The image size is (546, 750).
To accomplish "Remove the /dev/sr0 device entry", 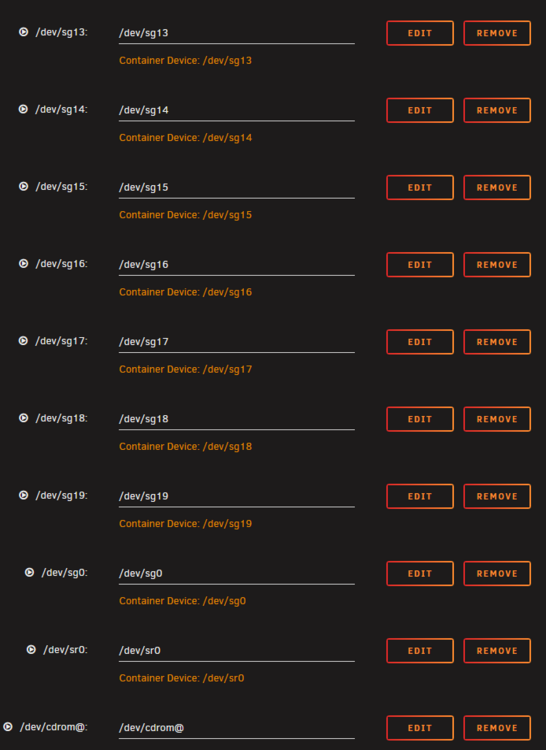I will [x=497, y=651].
